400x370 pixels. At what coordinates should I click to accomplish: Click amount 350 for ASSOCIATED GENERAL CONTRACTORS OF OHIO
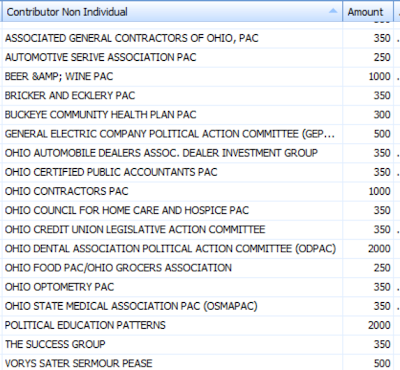pyautogui.click(x=382, y=38)
